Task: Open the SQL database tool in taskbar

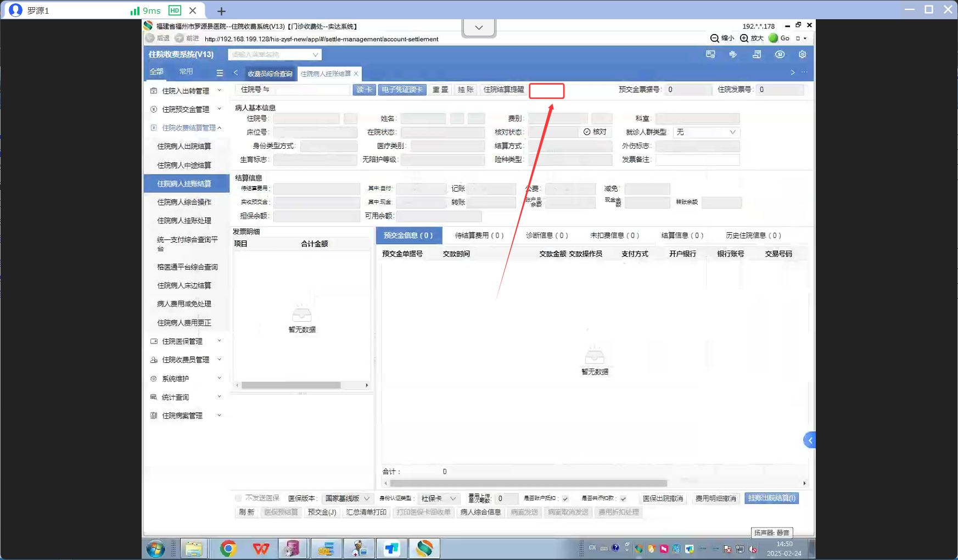Action: (326, 548)
